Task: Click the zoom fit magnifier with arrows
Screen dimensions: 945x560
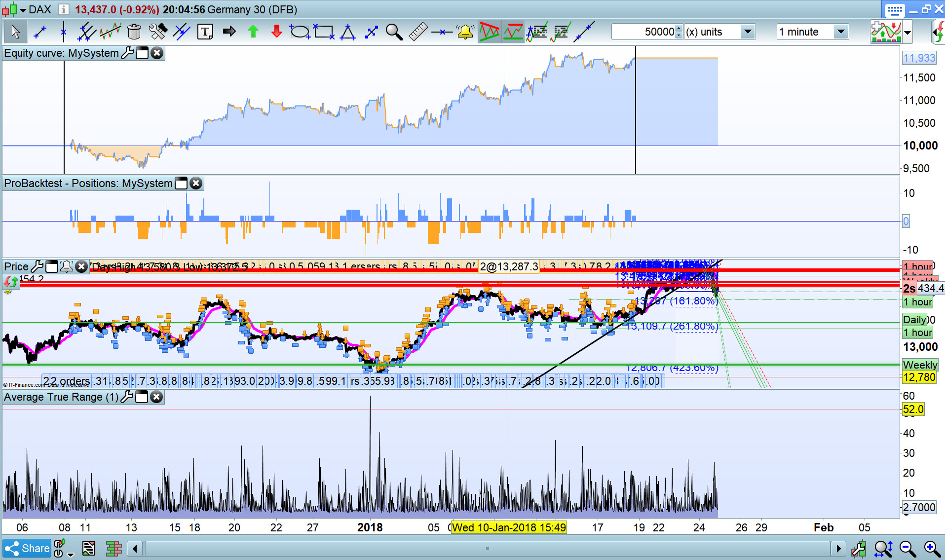Action: click(883, 548)
